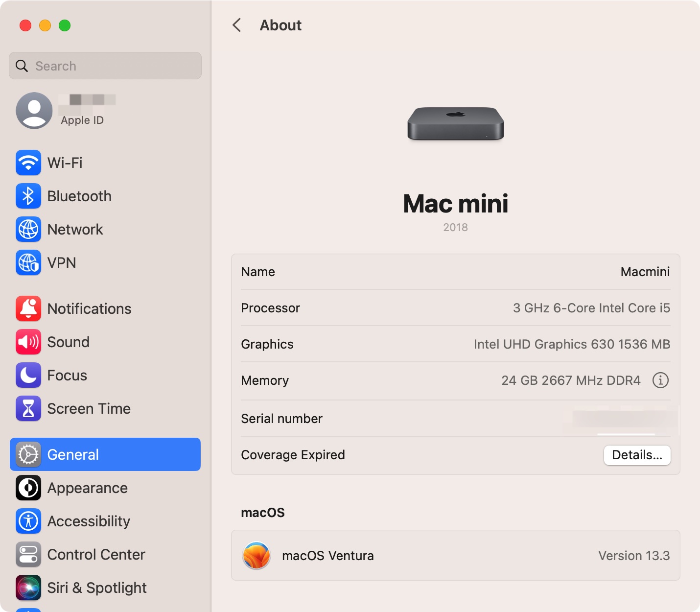The image size is (700, 612).
Task: Open the Wi-Fi settings pane
Action: point(105,163)
